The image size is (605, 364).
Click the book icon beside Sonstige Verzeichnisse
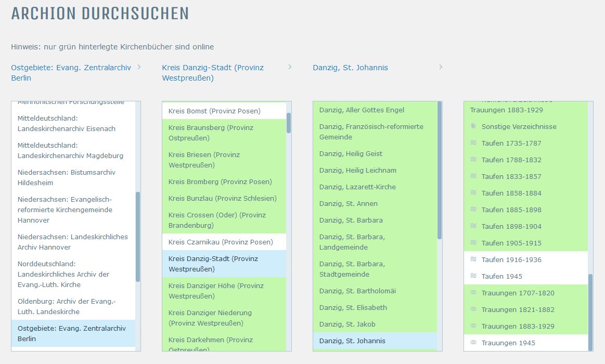[473, 126]
